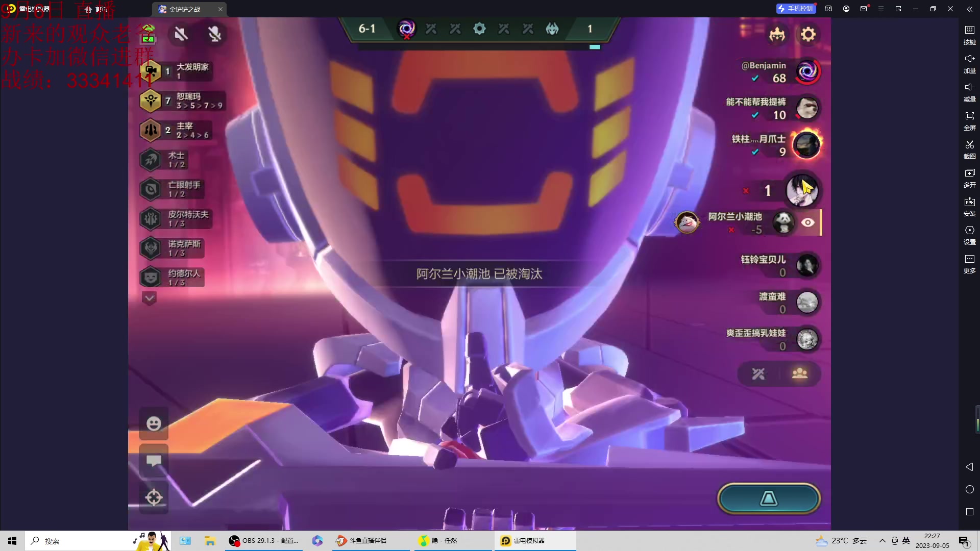Viewport: 980px width, 551px height.
Task: Click the dragon round icon in stage bar
Action: point(552,29)
